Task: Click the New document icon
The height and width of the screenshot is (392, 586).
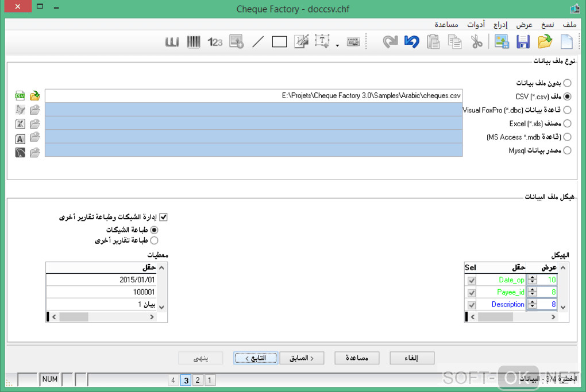Action: point(566,41)
